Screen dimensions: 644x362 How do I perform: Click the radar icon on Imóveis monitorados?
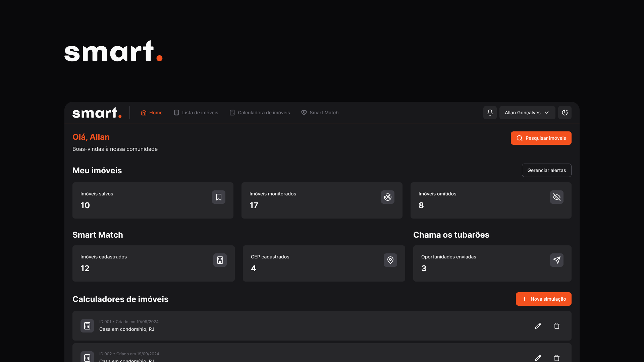coord(388,197)
